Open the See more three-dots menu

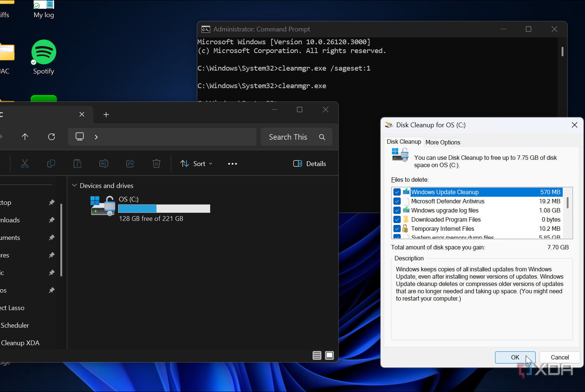[233, 164]
